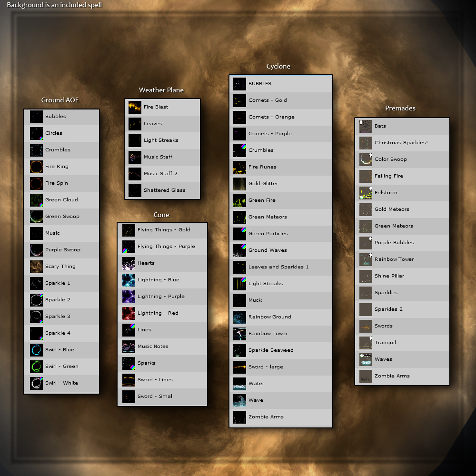
Task: Choose 'Sparkle 1' in Ground AOE
Action: [61, 283]
